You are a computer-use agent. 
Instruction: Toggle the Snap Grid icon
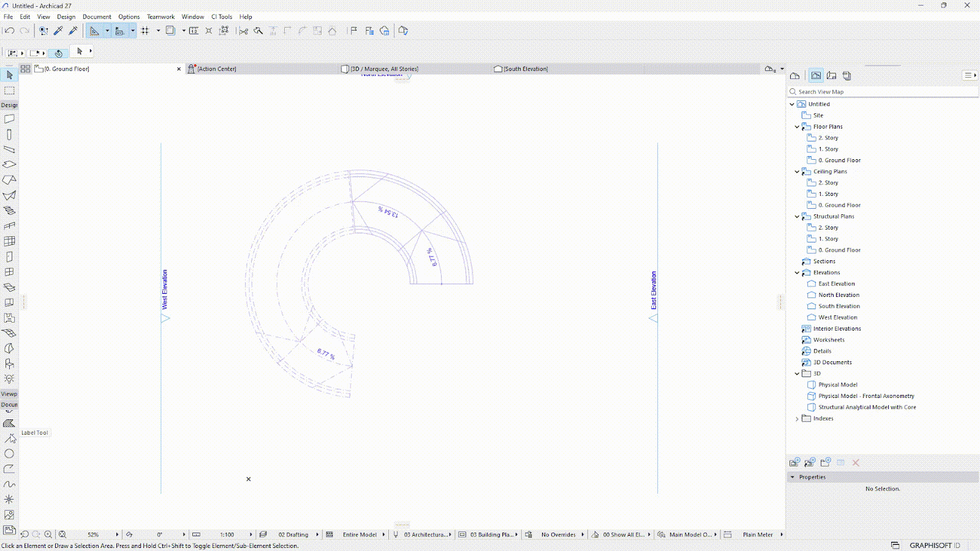coord(145,31)
